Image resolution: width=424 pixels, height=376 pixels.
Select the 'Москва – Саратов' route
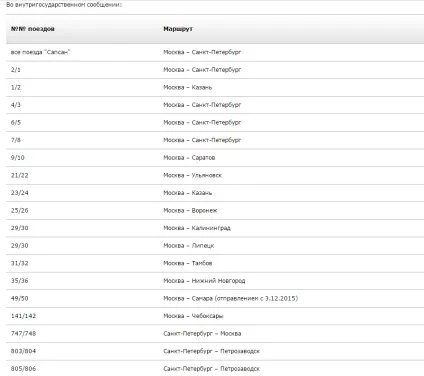[x=189, y=158]
